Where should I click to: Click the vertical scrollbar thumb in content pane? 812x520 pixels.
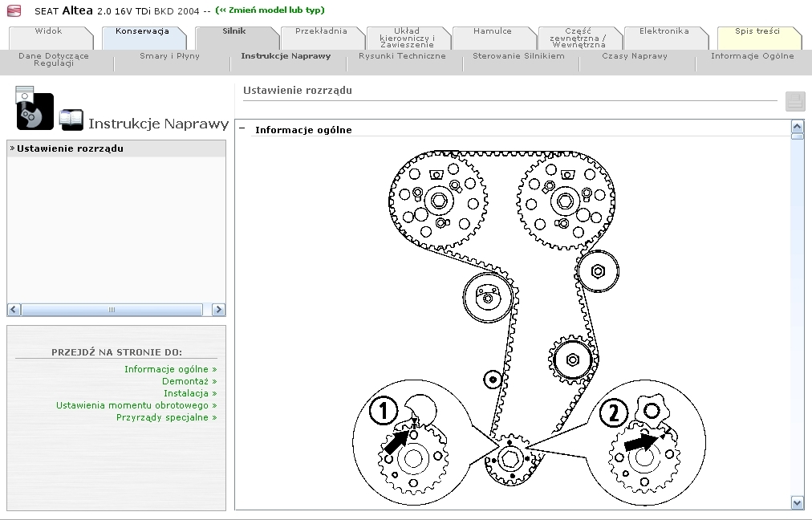point(797,136)
